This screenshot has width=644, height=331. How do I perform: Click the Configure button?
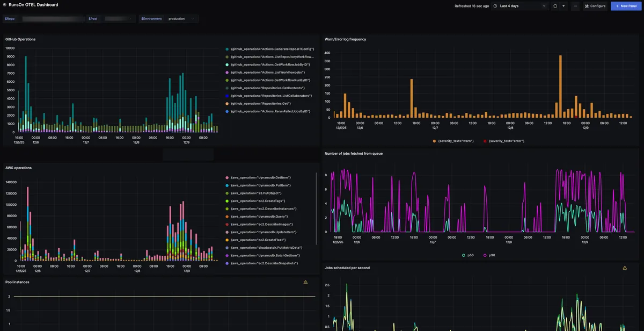point(596,6)
